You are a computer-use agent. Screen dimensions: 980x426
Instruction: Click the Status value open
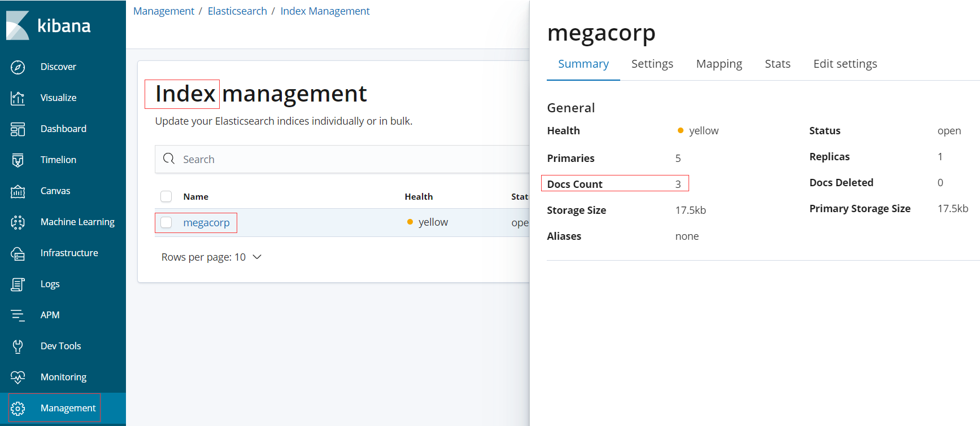[x=949, y=130]
